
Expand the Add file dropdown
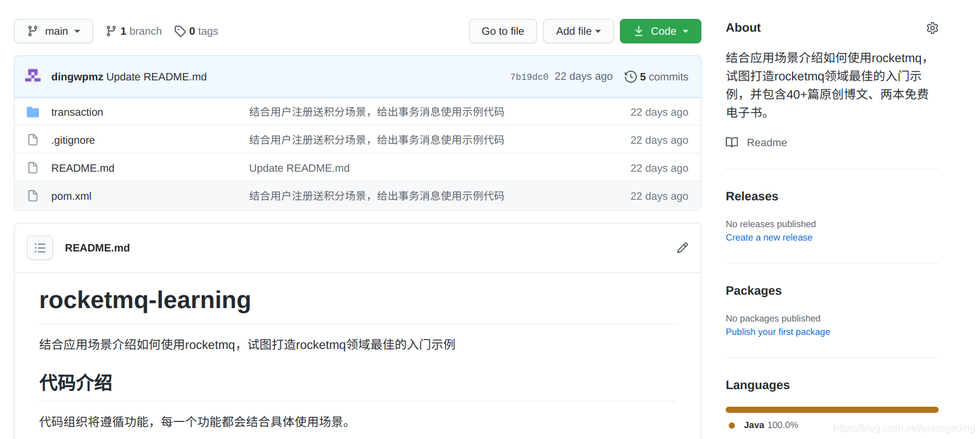tap(579, 31)
